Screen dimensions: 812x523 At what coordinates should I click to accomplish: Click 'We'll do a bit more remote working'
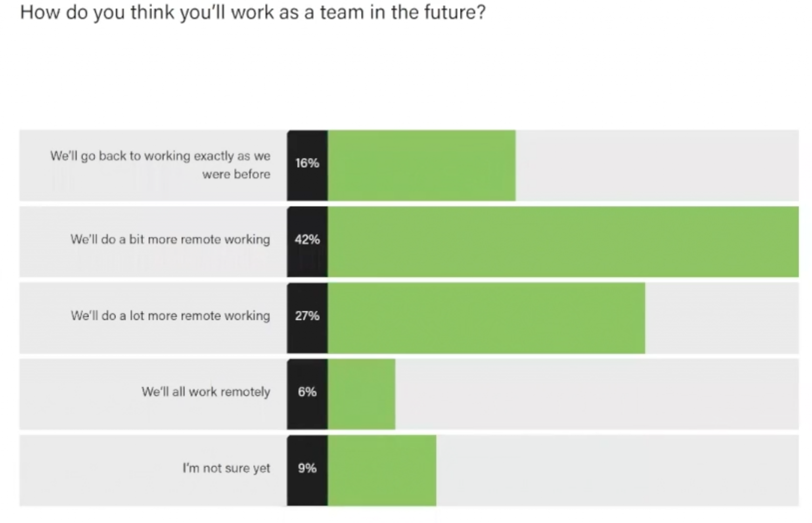point(170,239)
